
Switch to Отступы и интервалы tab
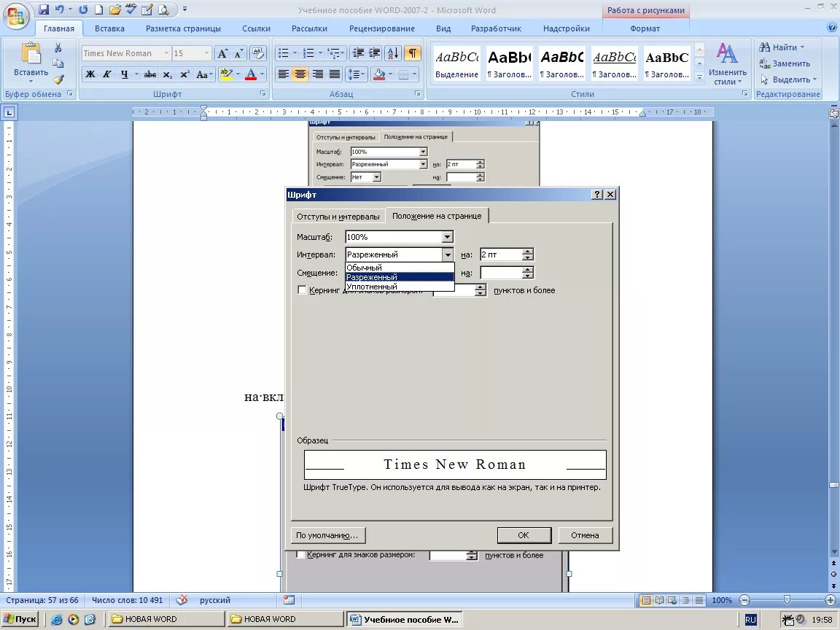click(x=338, y=217)
